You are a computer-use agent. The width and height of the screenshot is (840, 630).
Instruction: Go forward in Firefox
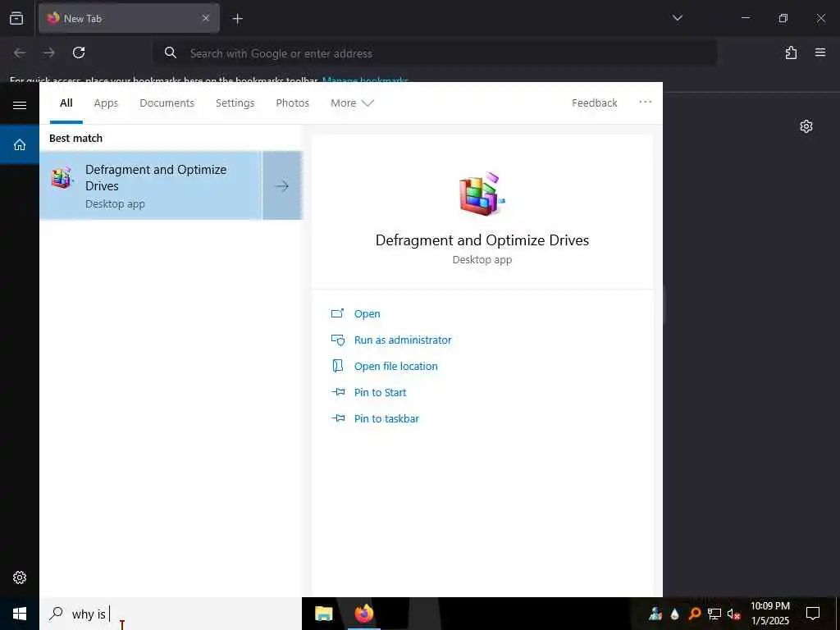click(48, 52)
